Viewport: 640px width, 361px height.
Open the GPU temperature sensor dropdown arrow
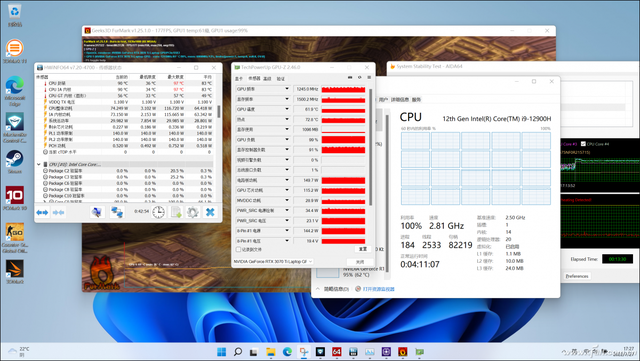tap(287, 109)
